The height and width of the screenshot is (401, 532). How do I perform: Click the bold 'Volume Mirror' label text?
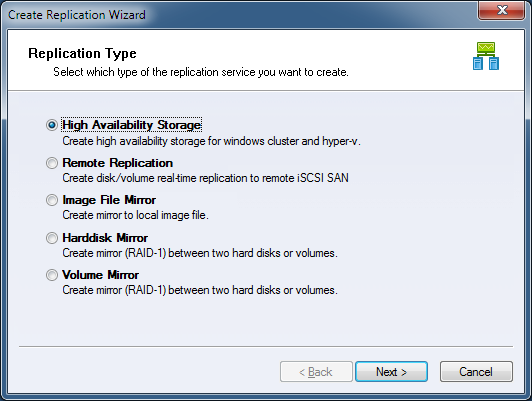click(101, 275)
